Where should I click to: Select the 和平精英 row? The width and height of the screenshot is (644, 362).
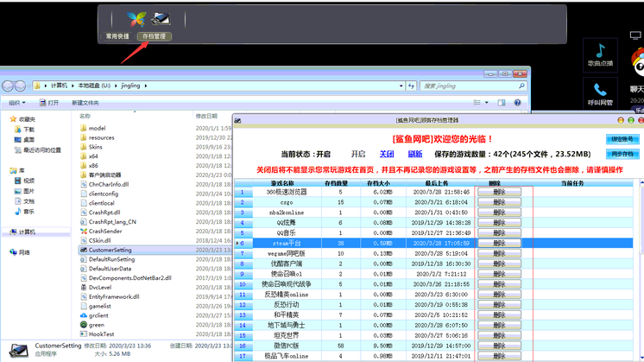tap(433, 315)
